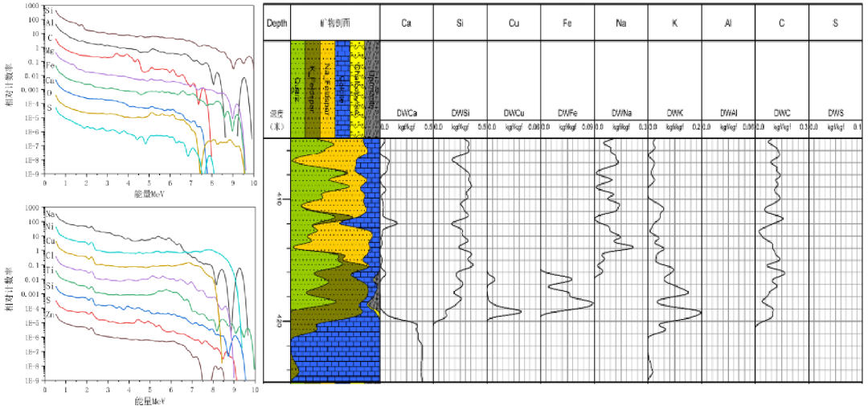Select the Al legend label in upper spectrum chart
868x410 pixels.
tap(50, 24)
